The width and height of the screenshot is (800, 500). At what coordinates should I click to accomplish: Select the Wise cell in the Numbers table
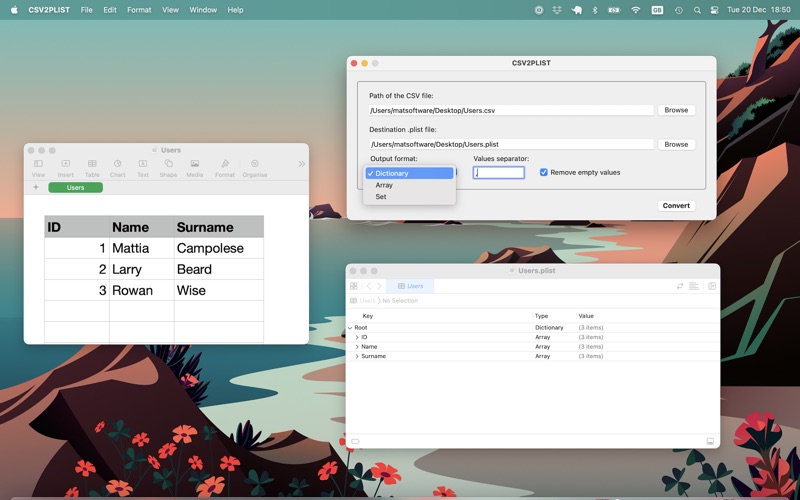pyautogui.click(x=219, y=290)
